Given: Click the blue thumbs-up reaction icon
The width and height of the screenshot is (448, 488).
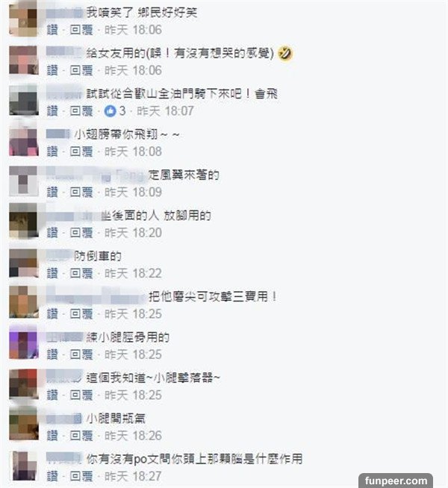Looking at the screenshot, I should pos(110,111).
